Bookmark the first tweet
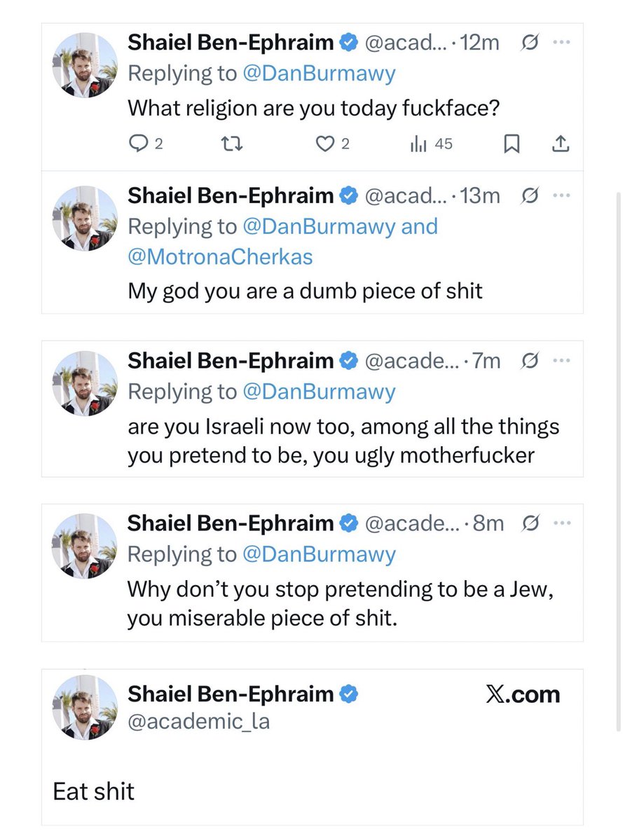The width and height of the screenshot is (625, 840). (512, 144)
